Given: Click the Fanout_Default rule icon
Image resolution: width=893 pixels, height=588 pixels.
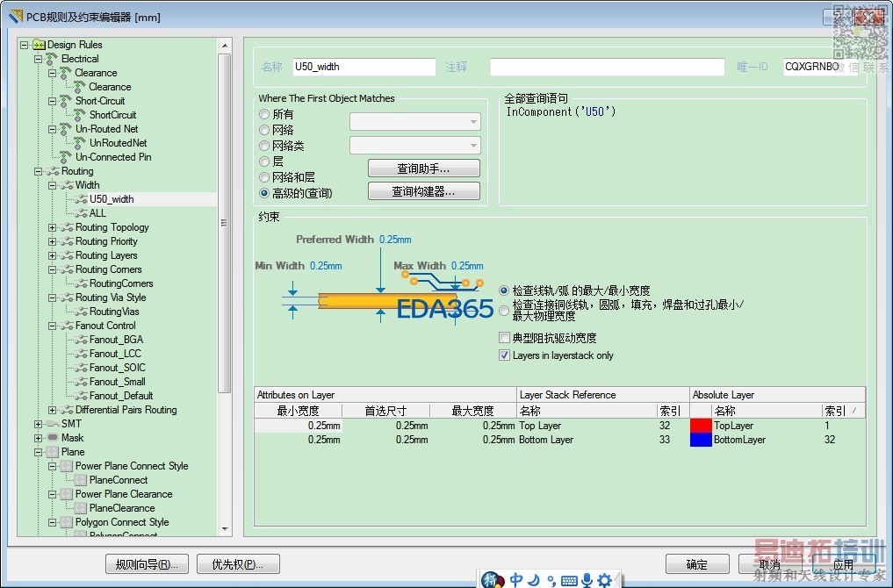Looking at the screenshot, I should coord(82,396).
